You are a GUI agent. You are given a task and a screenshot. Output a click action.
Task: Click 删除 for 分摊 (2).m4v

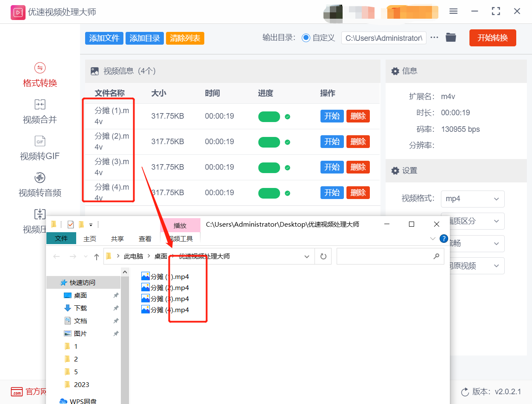[x=358, y=142]
